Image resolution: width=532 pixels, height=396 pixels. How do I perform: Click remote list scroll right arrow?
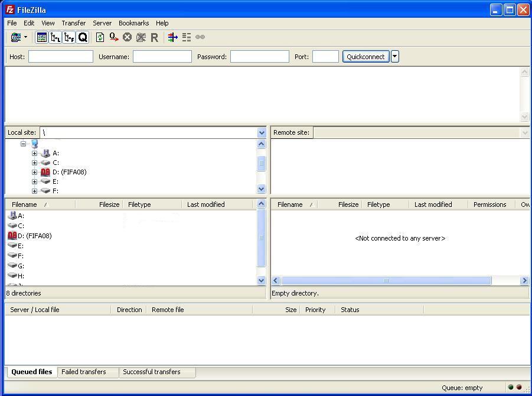pyautogui.click(x=524, y=280)
